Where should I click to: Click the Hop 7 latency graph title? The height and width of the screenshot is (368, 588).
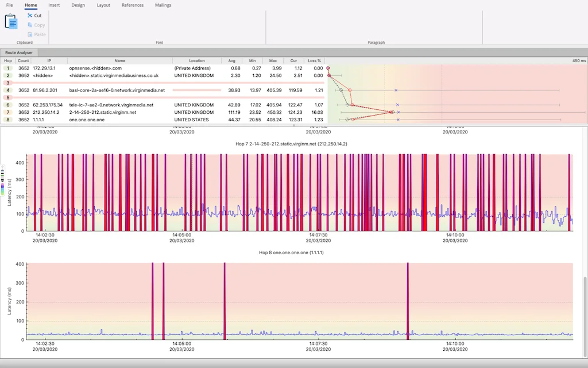coord(291,144)
